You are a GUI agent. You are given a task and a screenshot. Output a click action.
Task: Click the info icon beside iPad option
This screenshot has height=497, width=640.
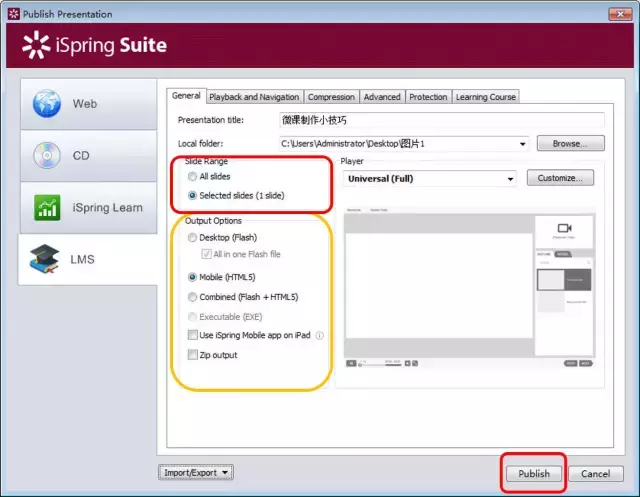point(320,335)
